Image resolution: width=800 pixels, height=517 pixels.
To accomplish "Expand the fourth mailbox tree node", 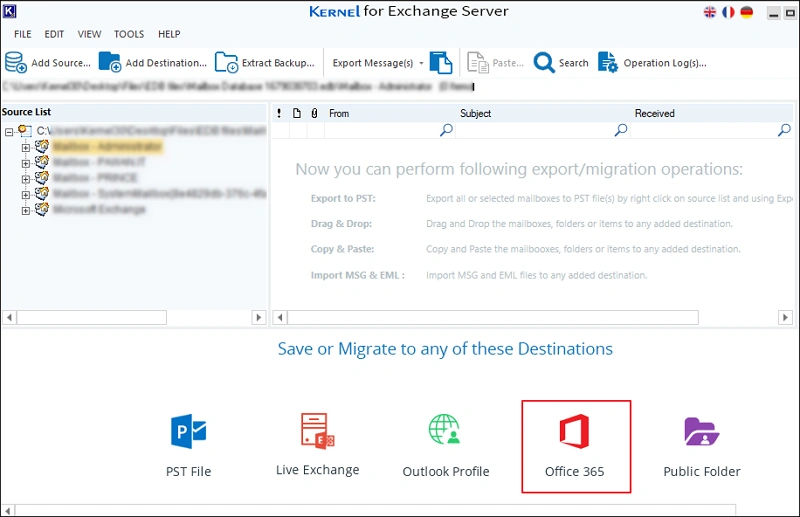I will (26, 195).
